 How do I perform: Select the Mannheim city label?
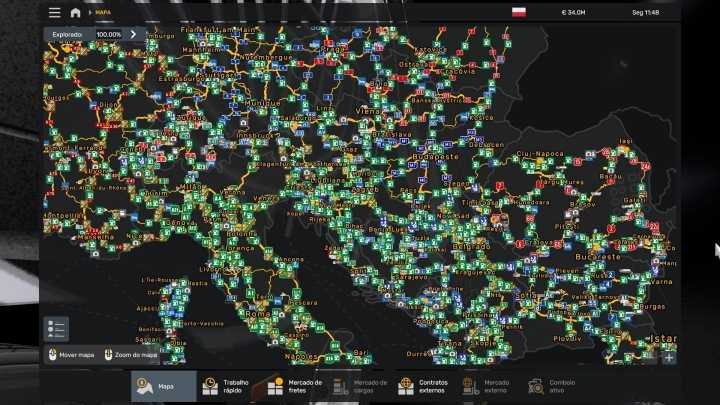202,50
